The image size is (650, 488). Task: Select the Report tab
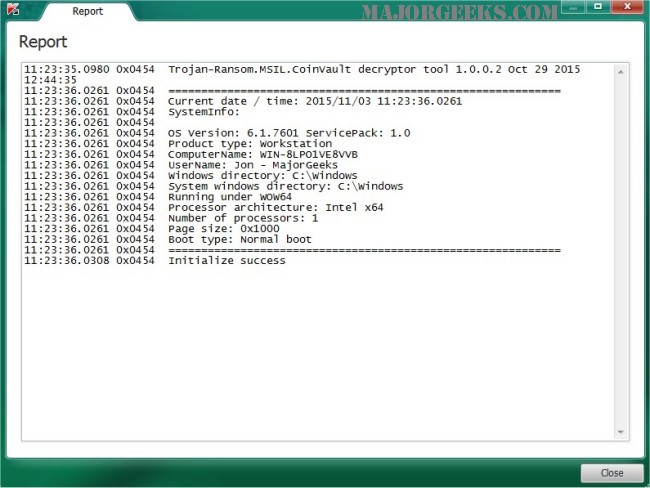click(87, 11)
